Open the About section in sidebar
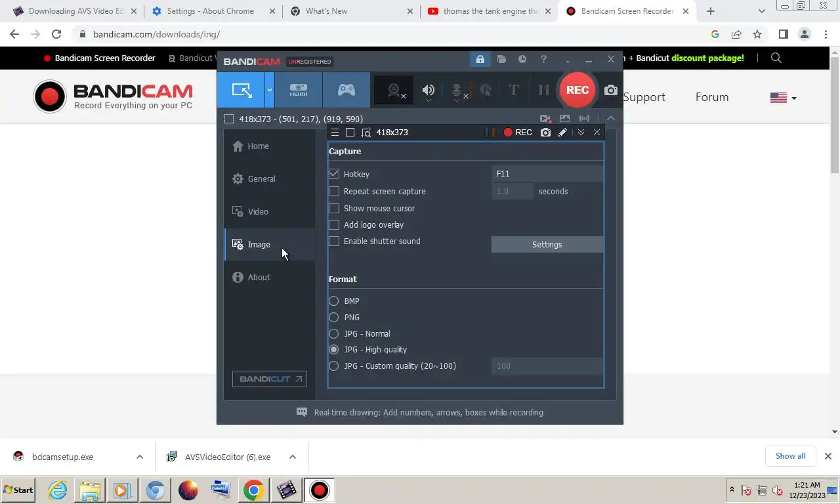This screenshot has height=504, width=840. click(270, 278)
